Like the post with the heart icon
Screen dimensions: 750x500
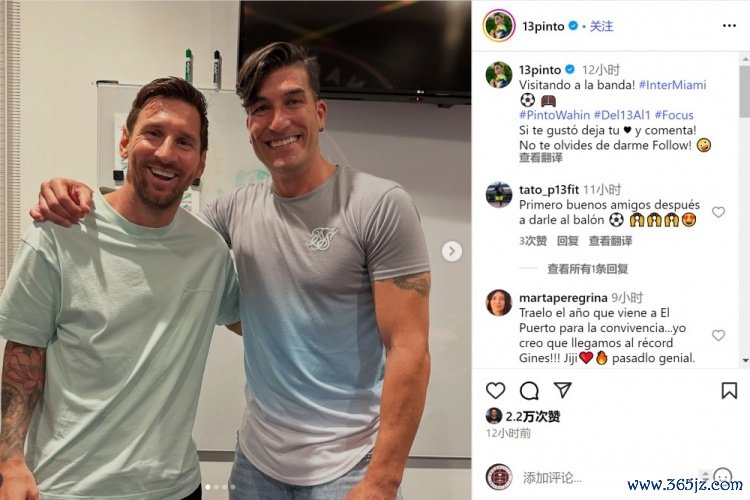coord(496,390)
